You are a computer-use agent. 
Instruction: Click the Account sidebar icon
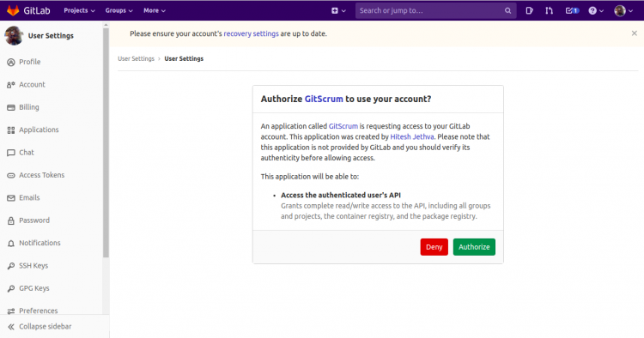click(x=11, y=85)
